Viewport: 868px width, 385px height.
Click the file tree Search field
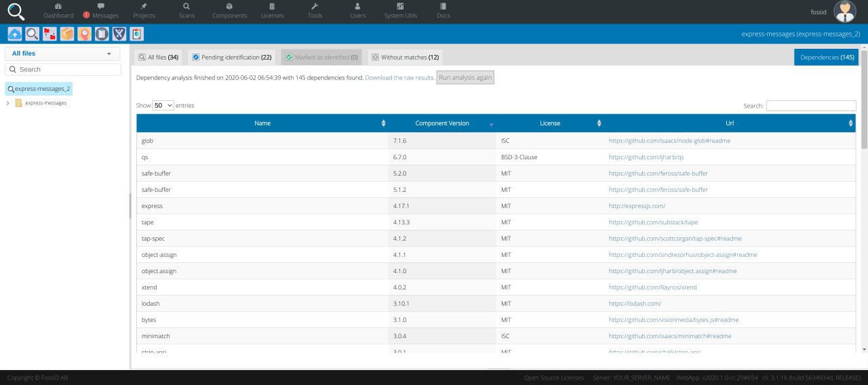63,69
